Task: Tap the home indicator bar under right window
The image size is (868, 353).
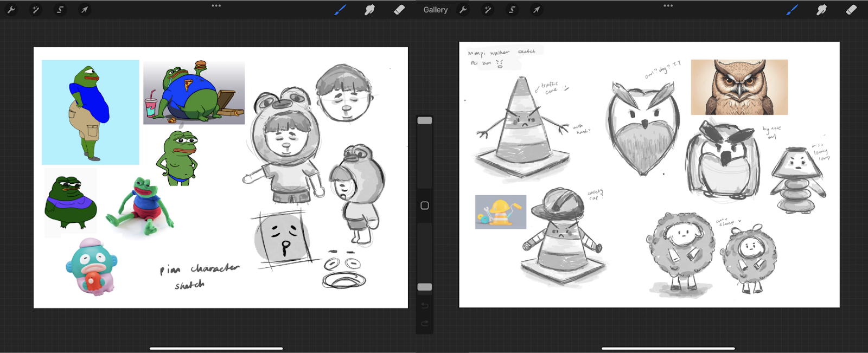Action: coord(668,348)
